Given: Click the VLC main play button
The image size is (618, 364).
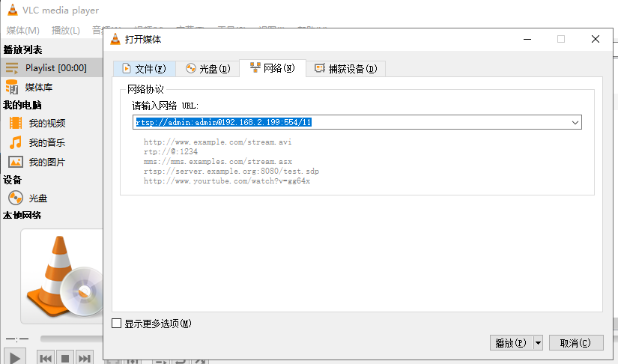Looking at the screenshot, I should click(x=15, y=357).
